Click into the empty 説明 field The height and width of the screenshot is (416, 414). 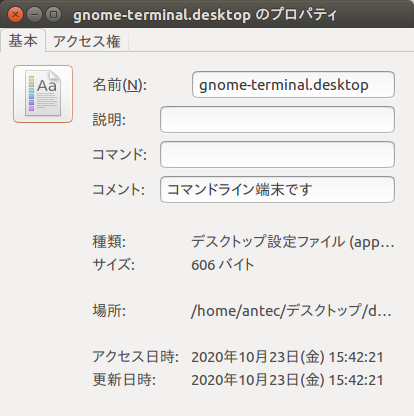tap(277, 120)
